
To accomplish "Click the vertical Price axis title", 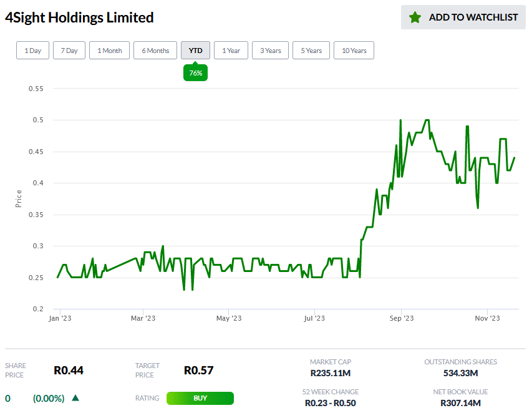I will pyautogui.click(x=19, y=198).
